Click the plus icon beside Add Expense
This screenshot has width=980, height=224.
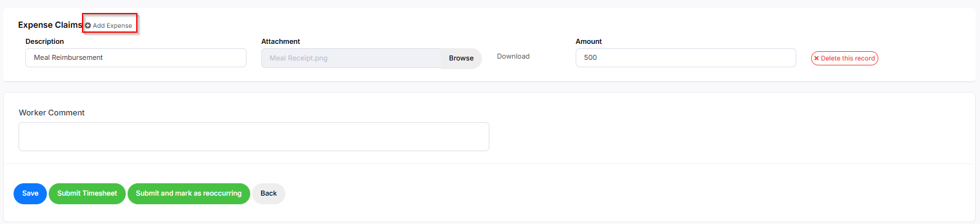[x=88, y=25]
